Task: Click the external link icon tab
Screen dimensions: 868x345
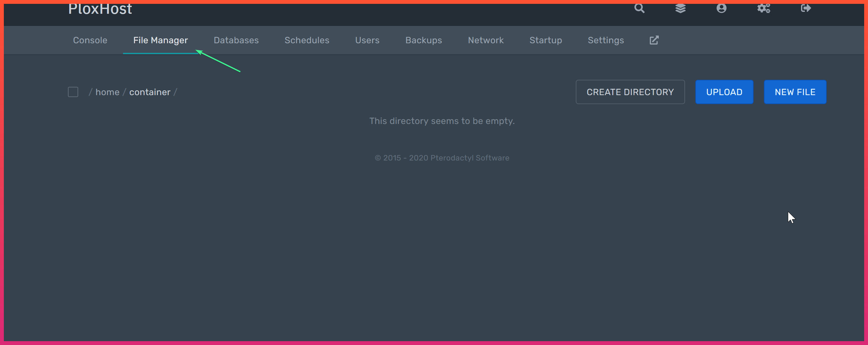Action: click(654, 40)
